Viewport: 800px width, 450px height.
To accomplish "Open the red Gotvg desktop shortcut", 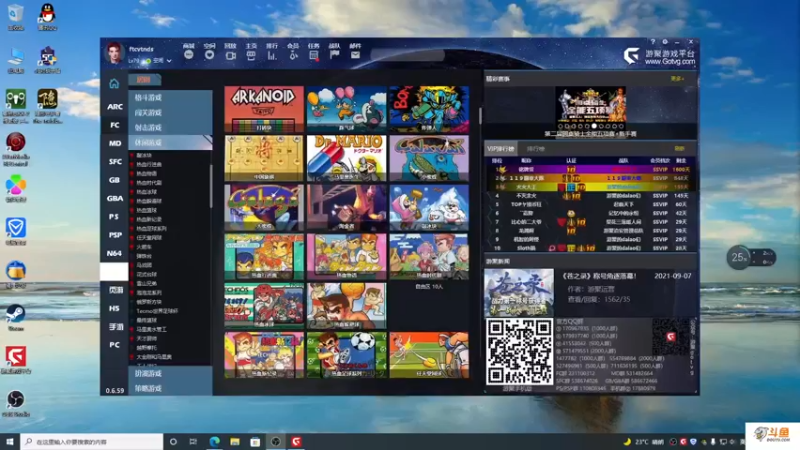I will [x=16, y=360].
